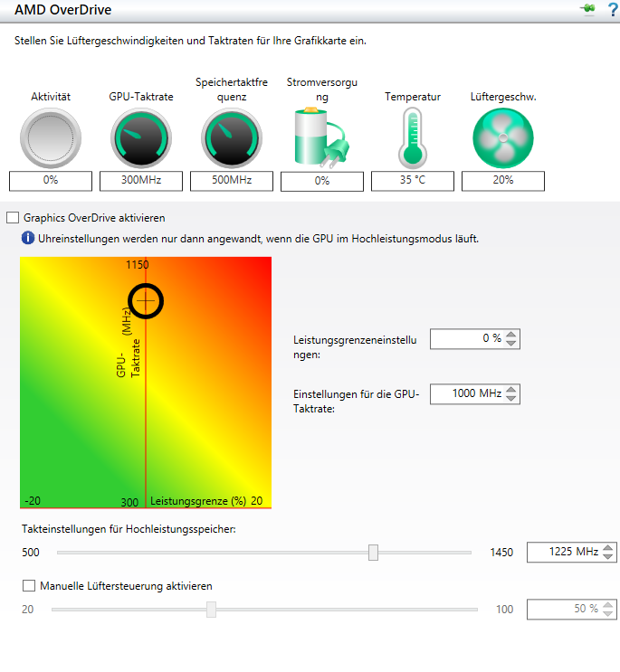Decrease fan speed 50 % down arrow
620x672 pixels.
point(608,613)
